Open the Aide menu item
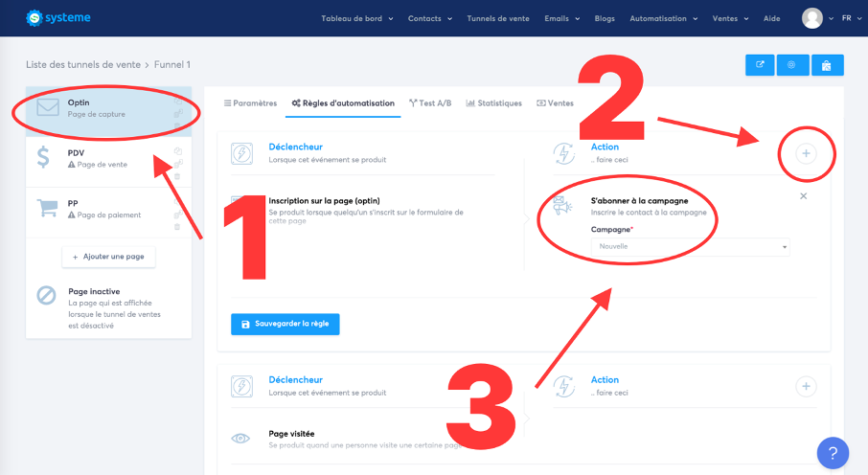Screen dimensions: 868x475 coord(771,18)
